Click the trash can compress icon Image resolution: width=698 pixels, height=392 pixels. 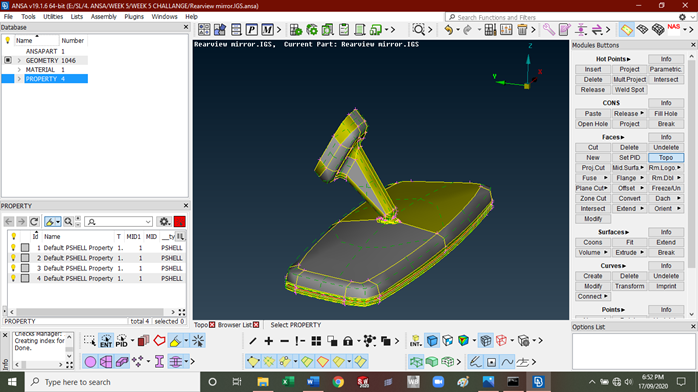point(522,30)
